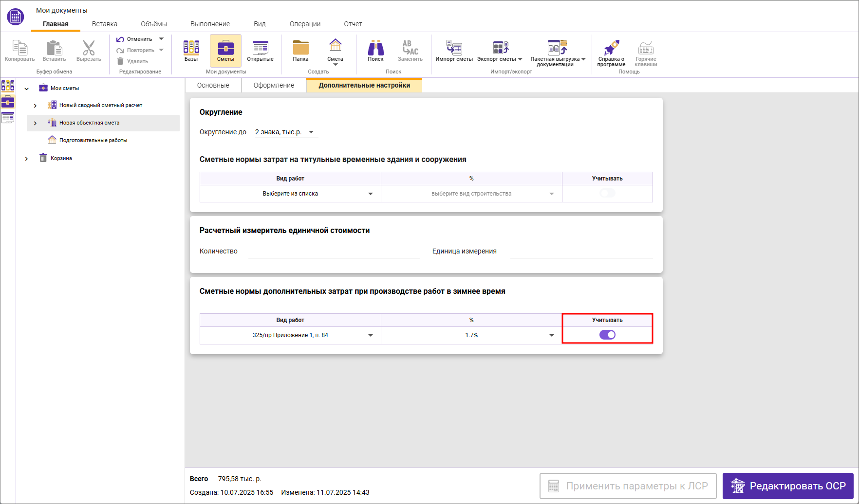The width and height of the screenshot is (859, 504).
Task: Switch to the Оформление tab
Action: 274,85
